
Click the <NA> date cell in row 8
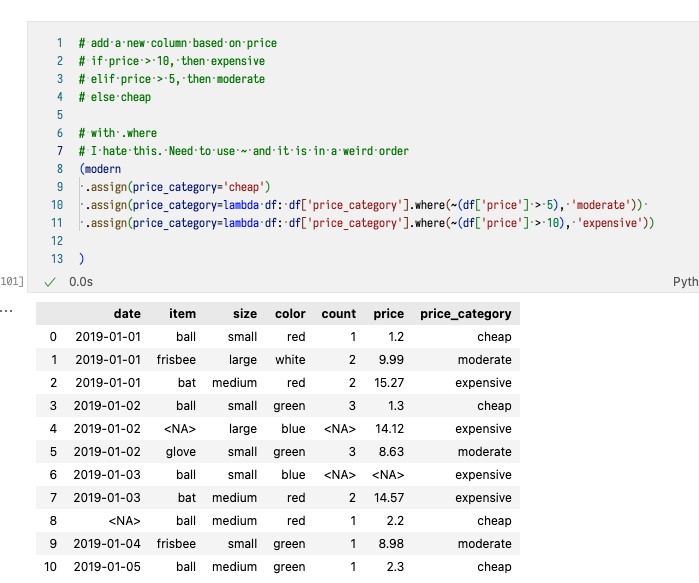coord(125,521)
